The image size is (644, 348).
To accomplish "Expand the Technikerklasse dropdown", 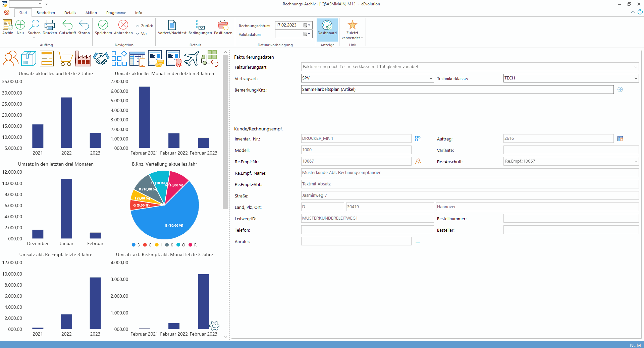I will tap(635, 78).
